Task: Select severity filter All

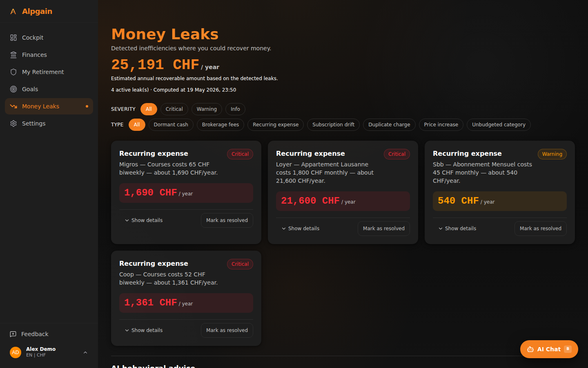Action: click(x=149, y=109)
